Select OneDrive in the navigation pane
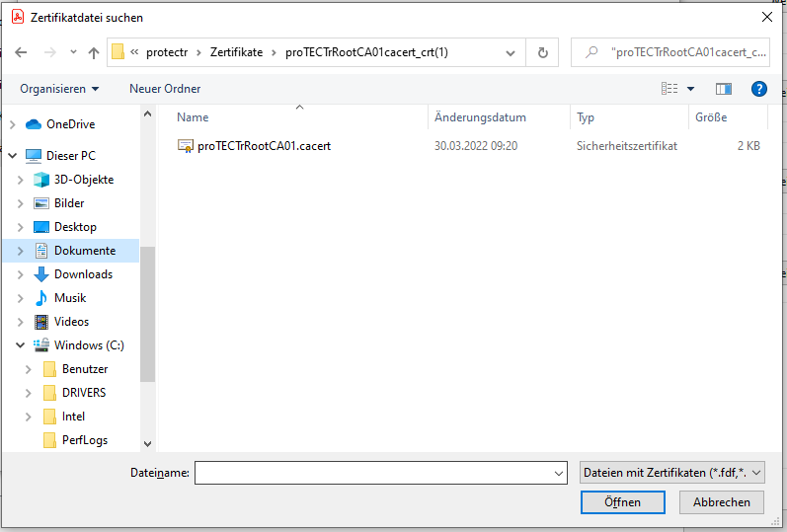Image resolution: width=787 pixels, height=532 pixels. [70, 124]
